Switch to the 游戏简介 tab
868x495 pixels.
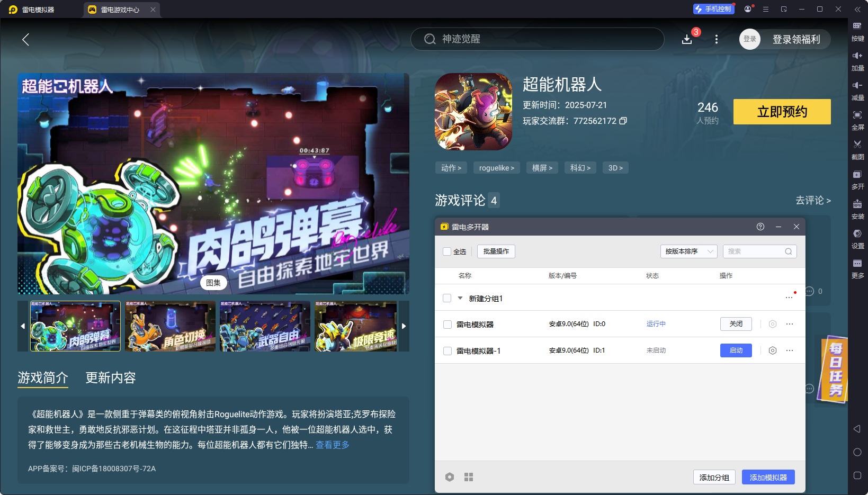pos(43,377)
